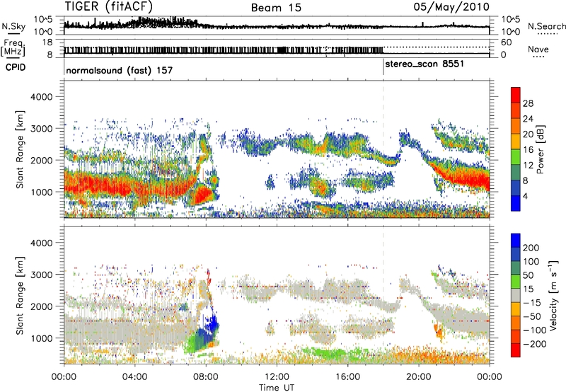This screenshot has height=392, width=566.
Task: Click the '08:00' time tick label
Action: [x=206, y=377]
